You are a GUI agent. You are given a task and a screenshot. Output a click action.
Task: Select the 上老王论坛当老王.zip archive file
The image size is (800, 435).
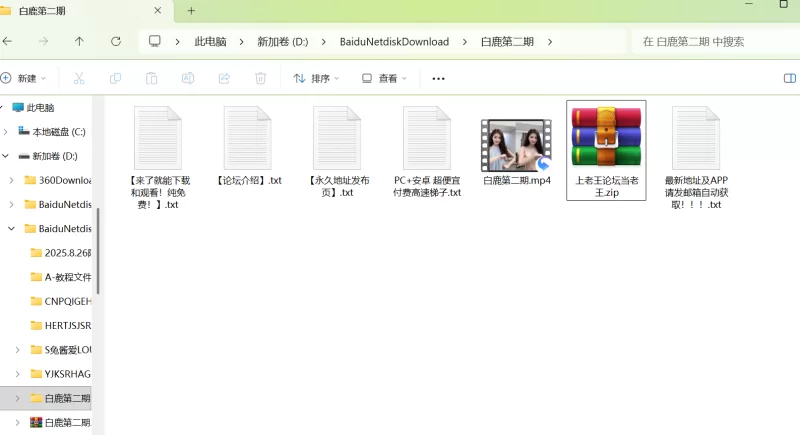click(x=606, y=148)
